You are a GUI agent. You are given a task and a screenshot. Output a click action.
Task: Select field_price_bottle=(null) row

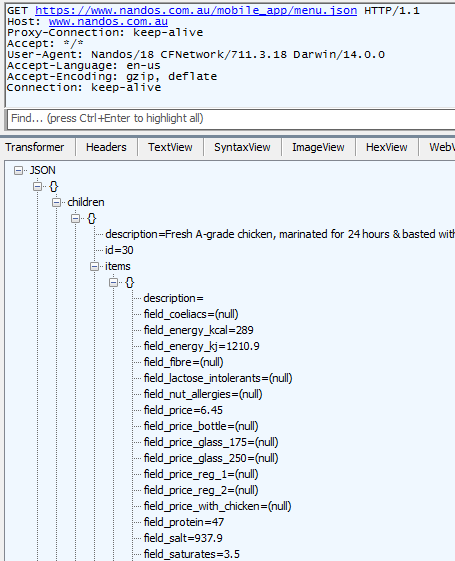[201, 426]
